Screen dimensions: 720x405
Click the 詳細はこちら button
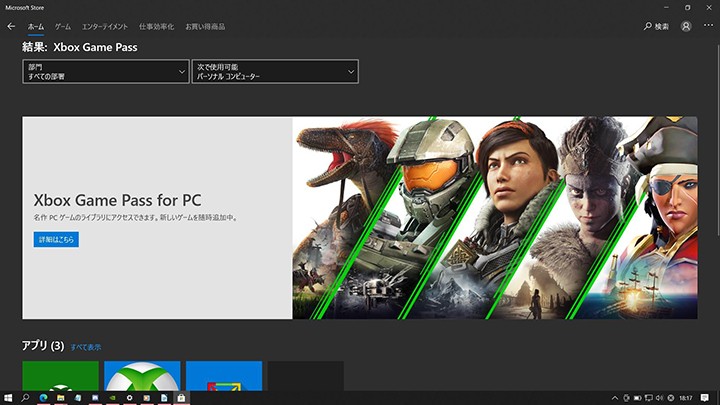(x=56, y=240)
